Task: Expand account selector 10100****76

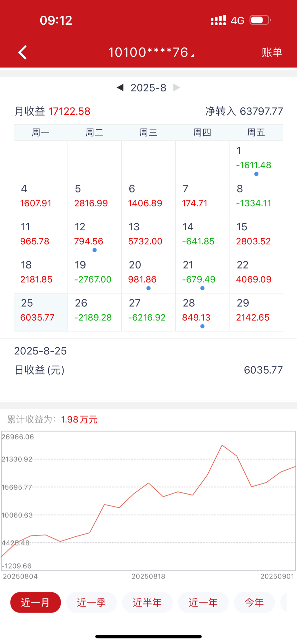Action: 151,53
